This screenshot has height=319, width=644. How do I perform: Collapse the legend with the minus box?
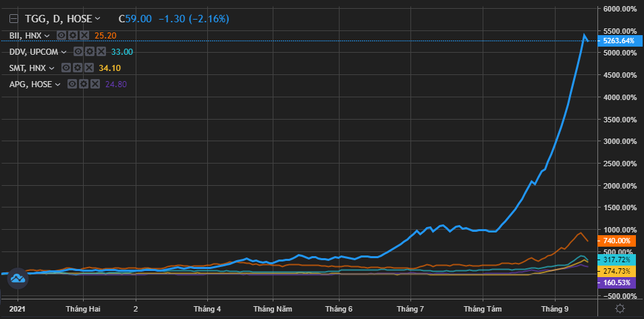tap(14, 18)
